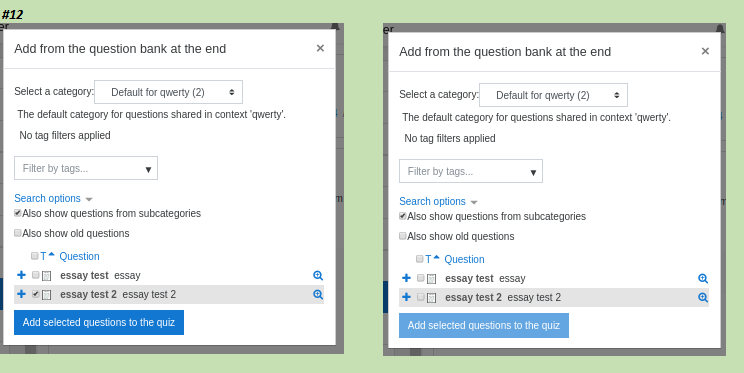Click Filter by tags field in right dialog
Image resolution: width=744 pixels, height=373 pixels.
pos(471,171)
